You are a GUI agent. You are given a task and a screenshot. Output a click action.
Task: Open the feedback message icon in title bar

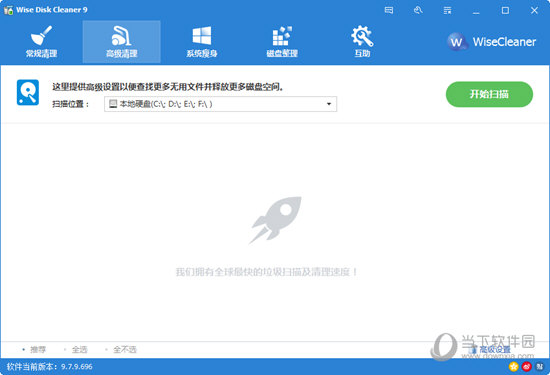tap(389, 10)
